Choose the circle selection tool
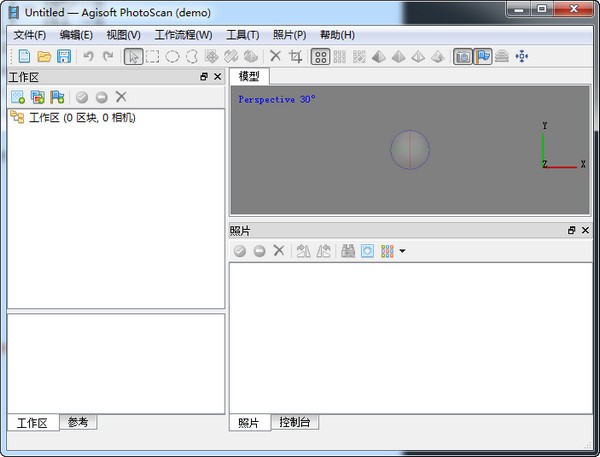The width and height of the screenshot is (600, 457). tap(172, 57)
